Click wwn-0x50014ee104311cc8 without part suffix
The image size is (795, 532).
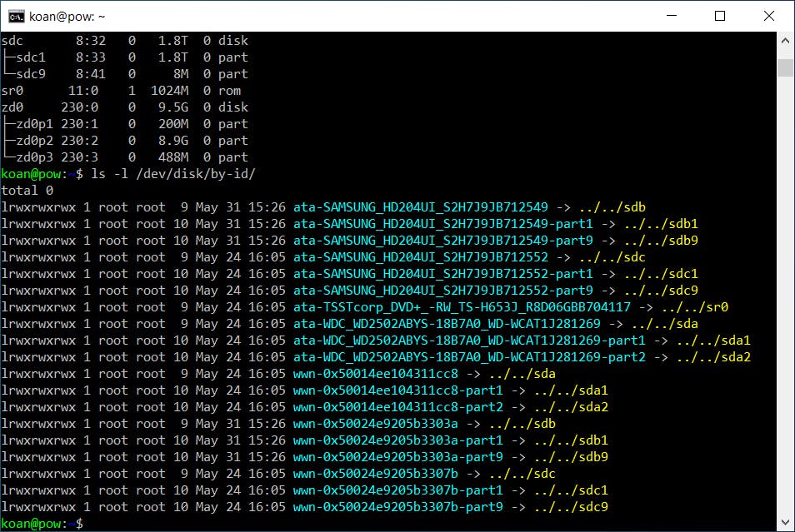pos(375,374)
